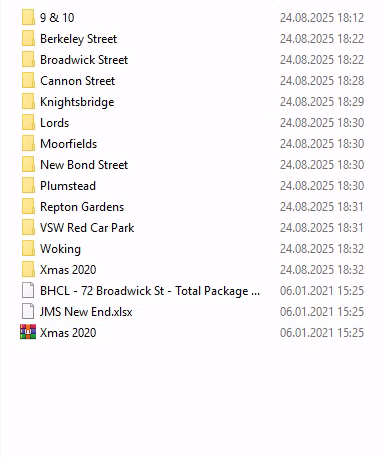Click the 24.08.2025 18:12 date of 9 & 10
The height and width of the screenshot is (458, 384).
click(322, 18)
